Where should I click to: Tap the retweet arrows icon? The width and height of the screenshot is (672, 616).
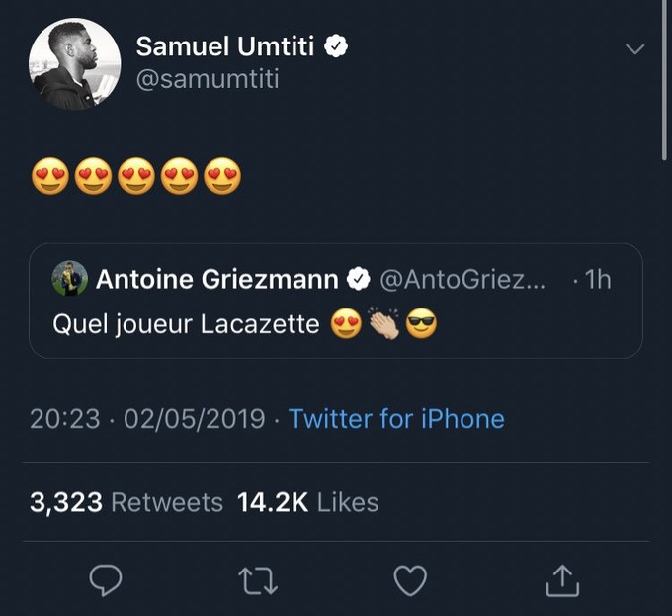(x=258, y=581)
